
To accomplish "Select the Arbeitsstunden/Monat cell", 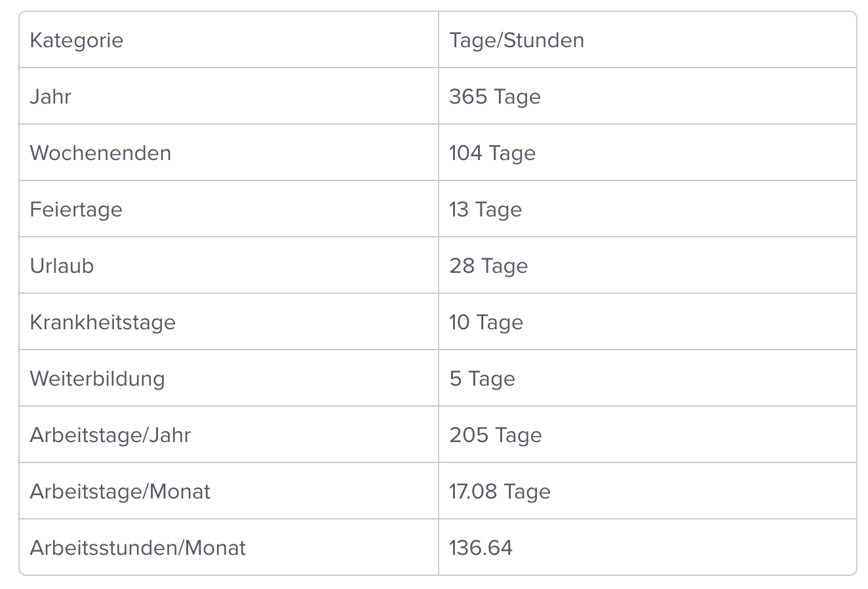I will (138, 548).
